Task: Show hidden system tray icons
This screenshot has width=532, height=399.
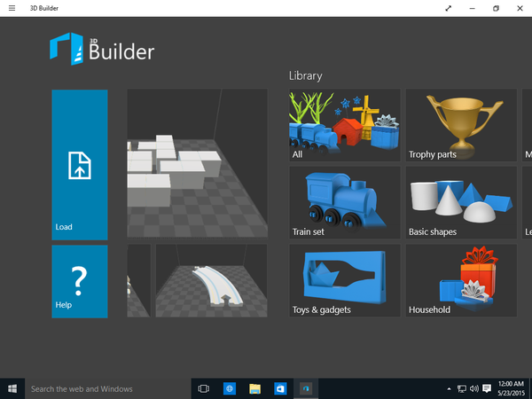Action: tap(449, 389)
